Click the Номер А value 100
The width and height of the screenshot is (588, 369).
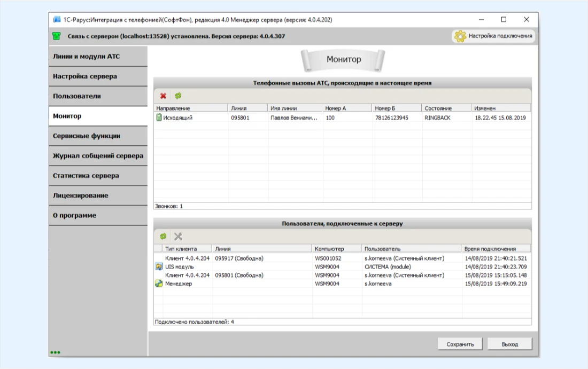(x=330, y=117)
